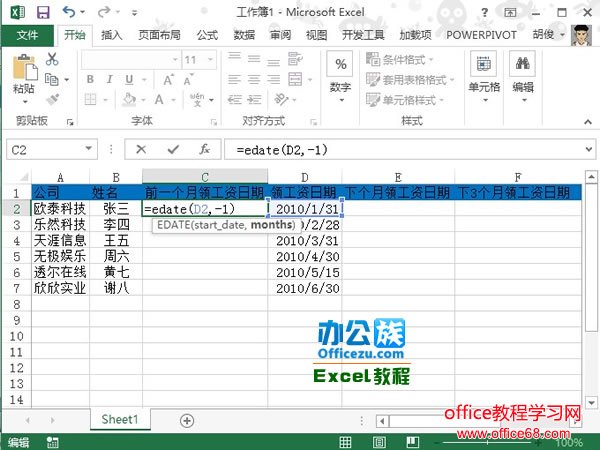Switch to the 插入 Insert tab
This screenshot has width=600, height=450.
(111, 35)
